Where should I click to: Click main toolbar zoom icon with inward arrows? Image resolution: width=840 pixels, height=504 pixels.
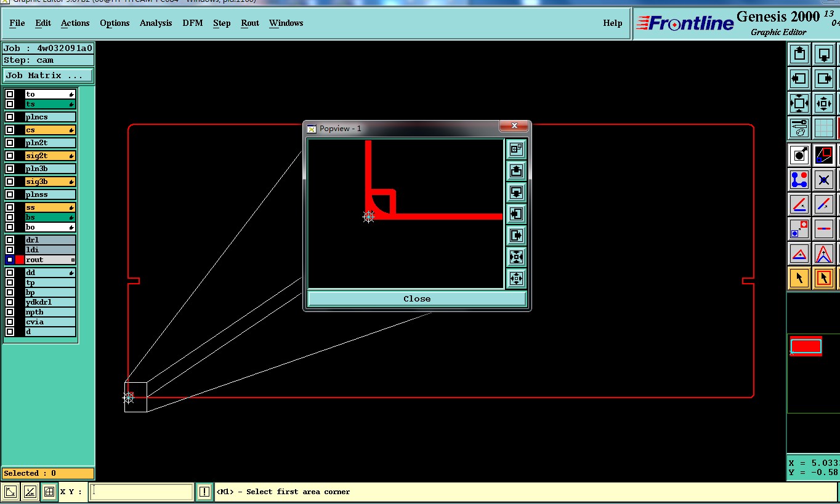point(799,103)
